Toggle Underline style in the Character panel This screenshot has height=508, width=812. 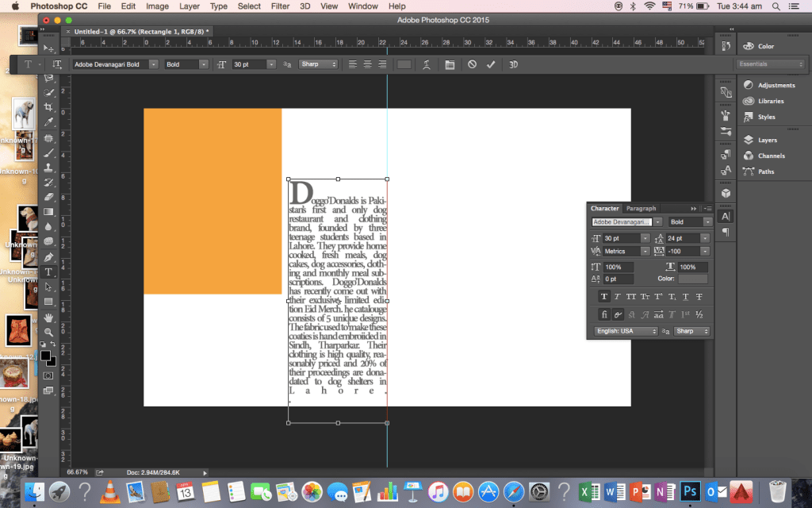click(685, 296)
